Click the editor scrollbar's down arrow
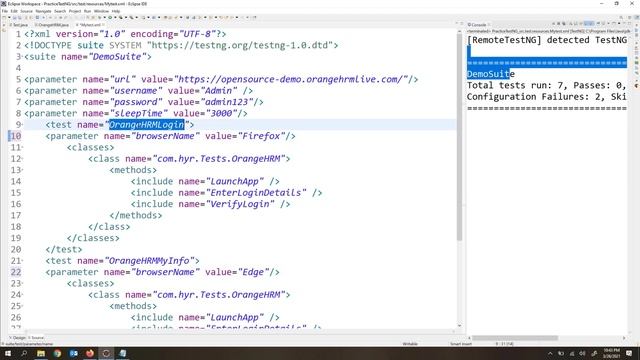Viewport: 640px width, 360px height. (459, 326)
